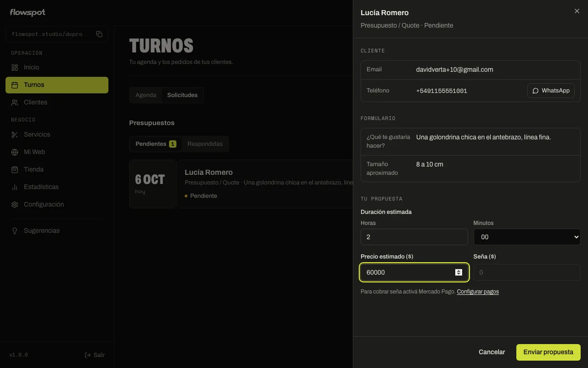This screenshot has height=368, width=588.
Task: Go to Clientes in the sidebar
Action: click(57, 102)
